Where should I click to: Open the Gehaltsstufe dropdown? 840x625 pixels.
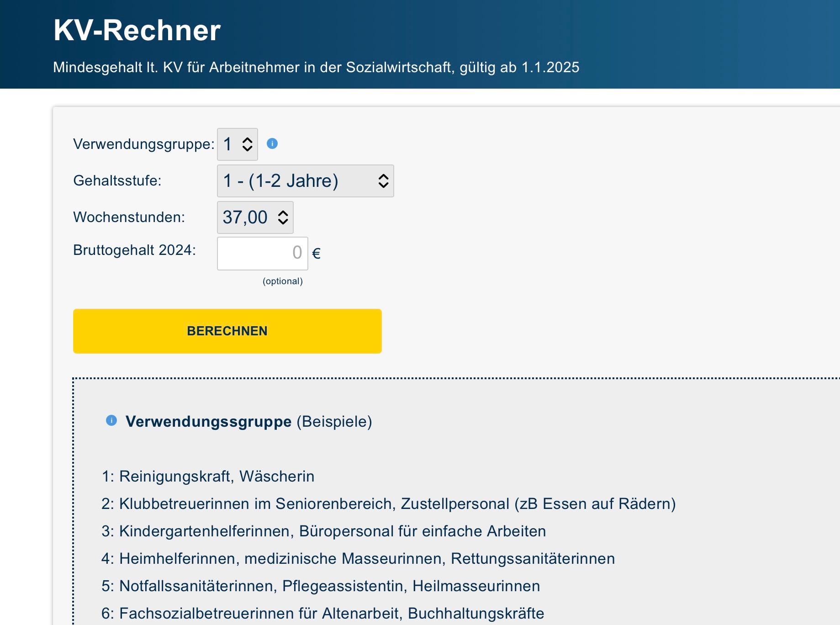click(x=306, y=181)
